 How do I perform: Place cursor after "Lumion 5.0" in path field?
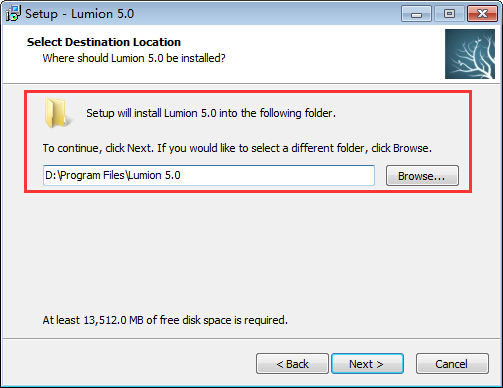pos(181,175)
